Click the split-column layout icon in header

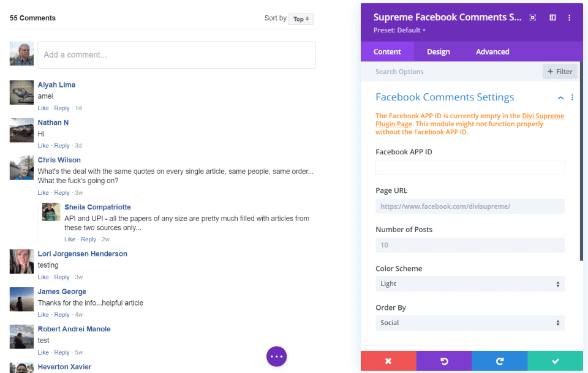pyautogui.click(x=552, y=18)
